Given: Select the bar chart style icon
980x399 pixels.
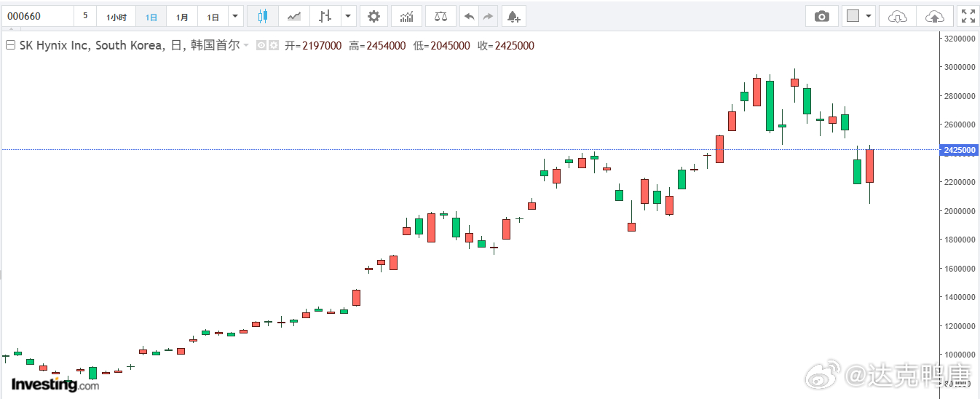Looking at the screenshot, I should [x=325, y=16].
